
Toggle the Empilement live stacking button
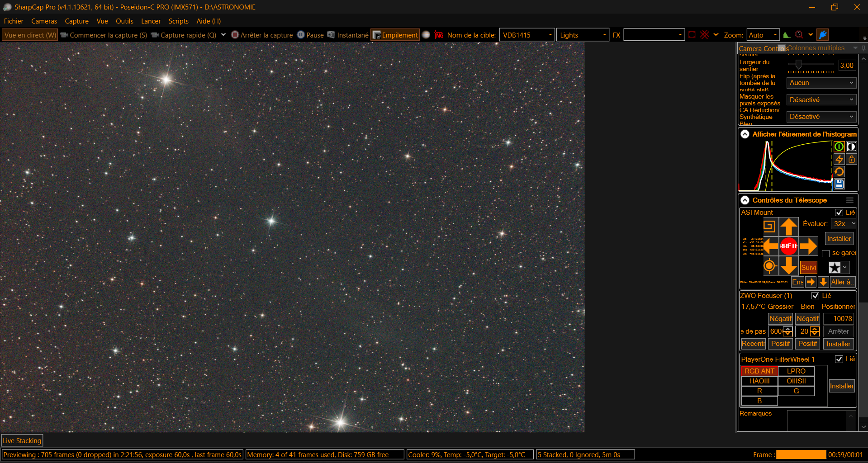coord(395,35)
